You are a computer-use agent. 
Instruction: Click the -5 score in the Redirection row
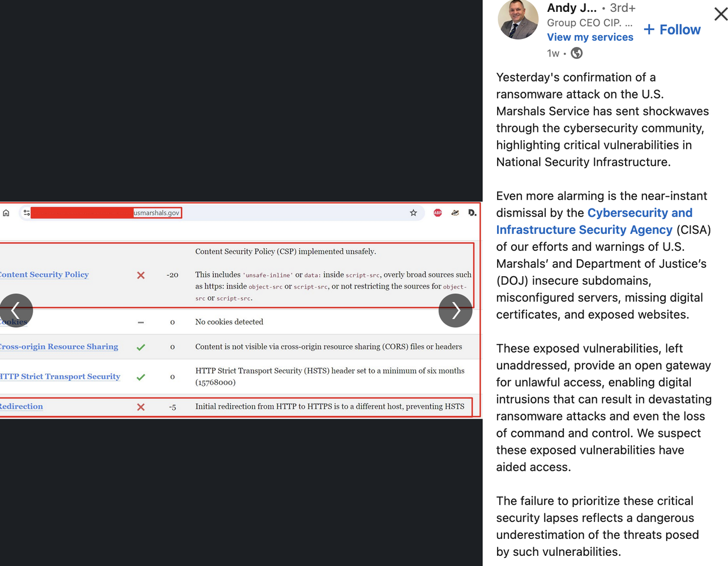point(173,407)
